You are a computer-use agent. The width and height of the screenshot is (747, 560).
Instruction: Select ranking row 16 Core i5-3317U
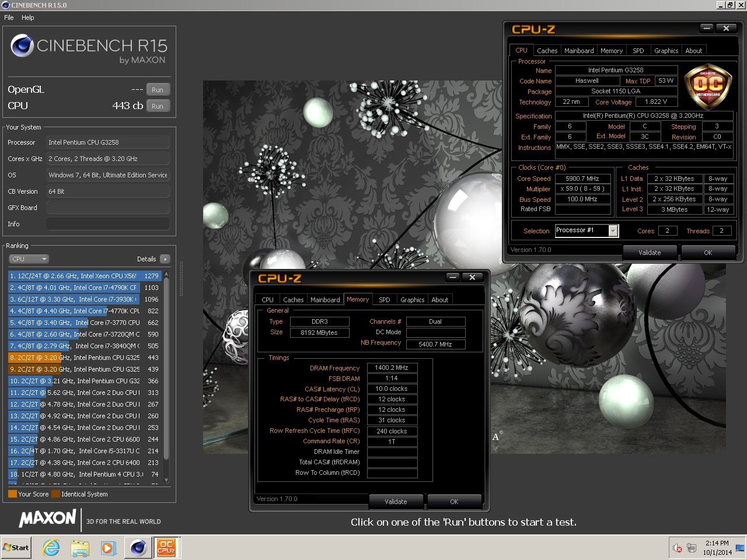click(x=85, y=451)
